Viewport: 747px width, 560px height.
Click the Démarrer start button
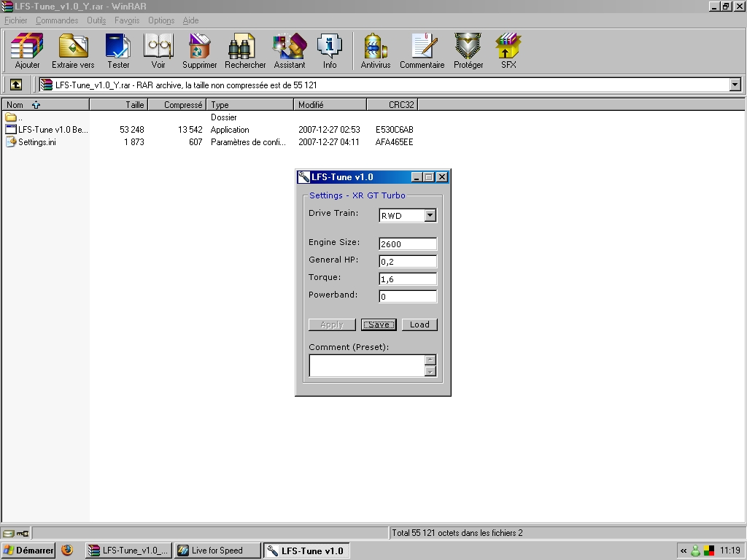(x=28, y=551)
